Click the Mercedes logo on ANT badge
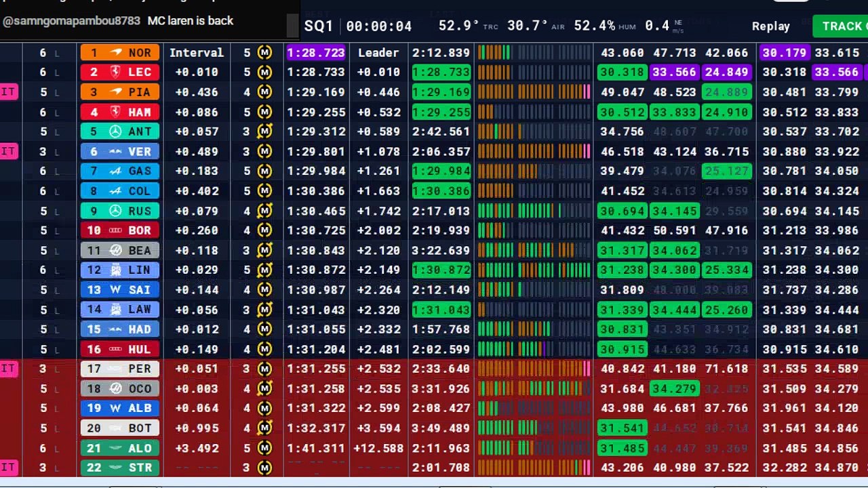 pyautogui.click(x=116, y=131)
